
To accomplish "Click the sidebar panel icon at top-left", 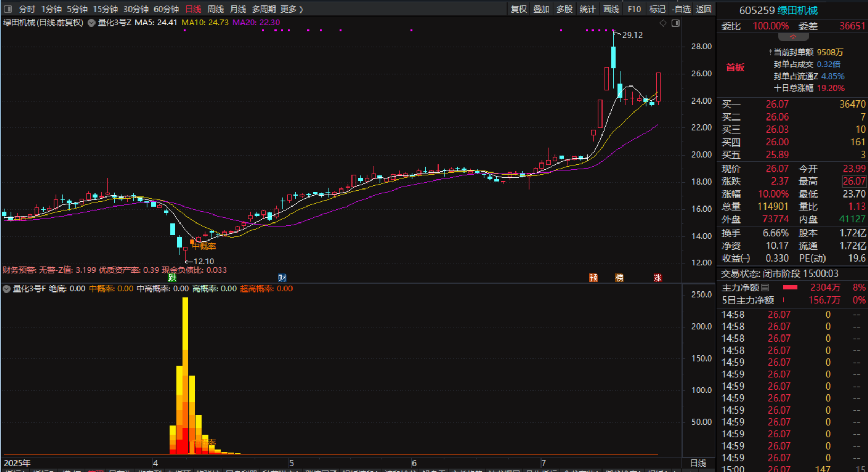I will tap(7, 9).
